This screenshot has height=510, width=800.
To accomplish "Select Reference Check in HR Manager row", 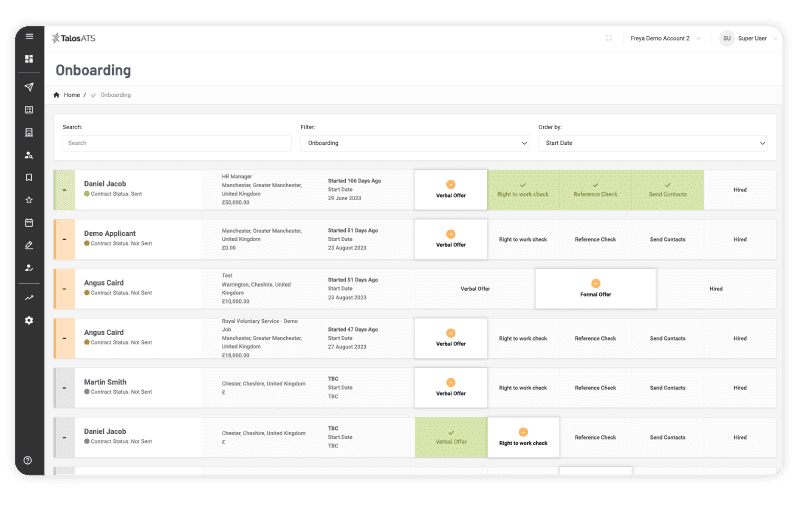I will (x=595, y=190).
